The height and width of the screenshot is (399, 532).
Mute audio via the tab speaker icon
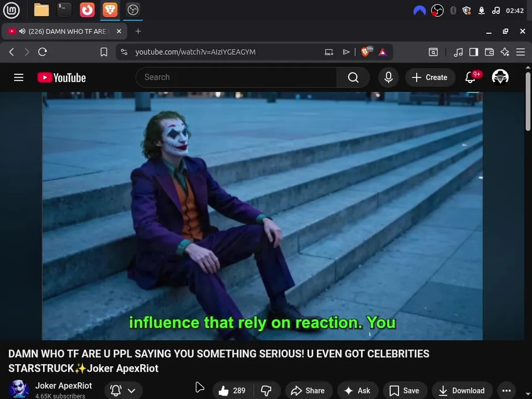(22, 31)
